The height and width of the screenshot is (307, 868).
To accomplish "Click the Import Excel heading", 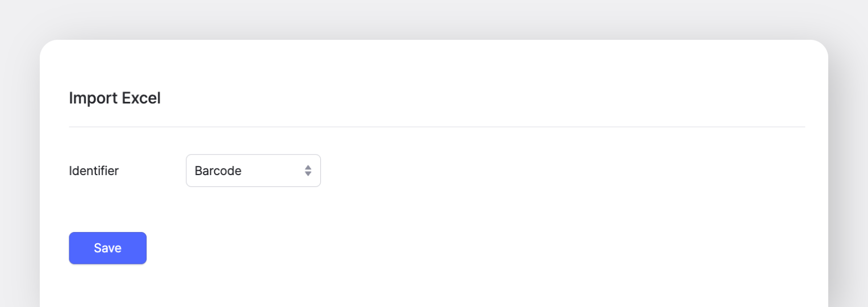I will point(115,98).
